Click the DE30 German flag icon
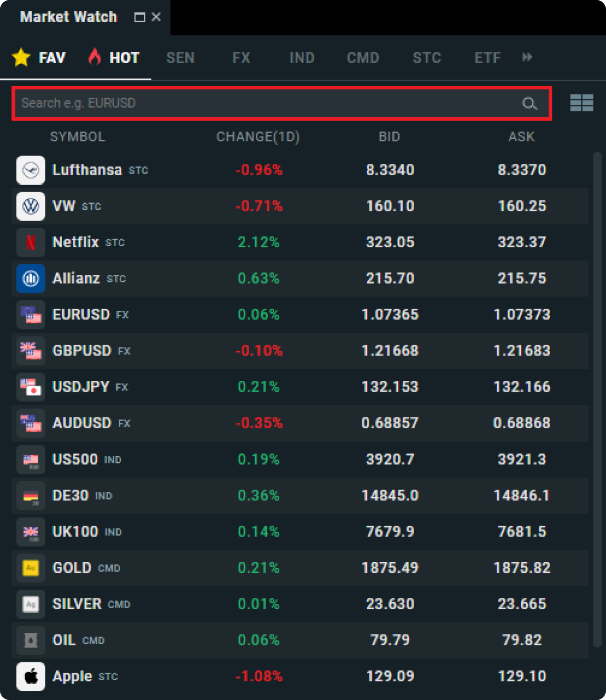The height and width of the screenshot is (700, 606). click(31, 495)
